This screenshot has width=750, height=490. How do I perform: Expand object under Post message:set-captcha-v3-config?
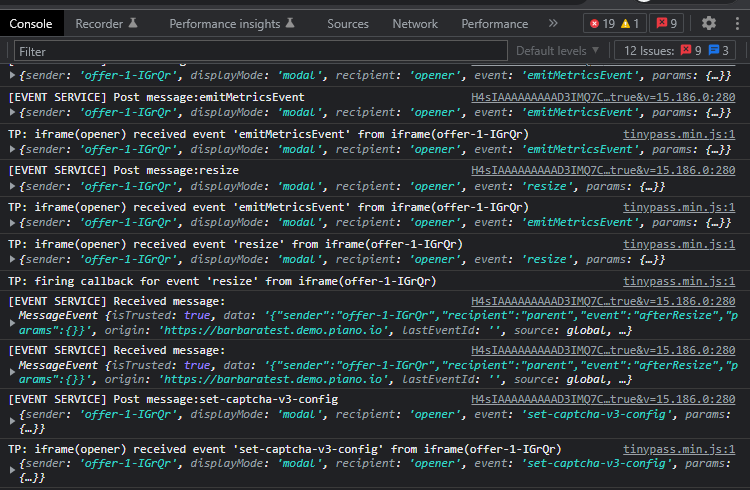[x=12, y=421]
